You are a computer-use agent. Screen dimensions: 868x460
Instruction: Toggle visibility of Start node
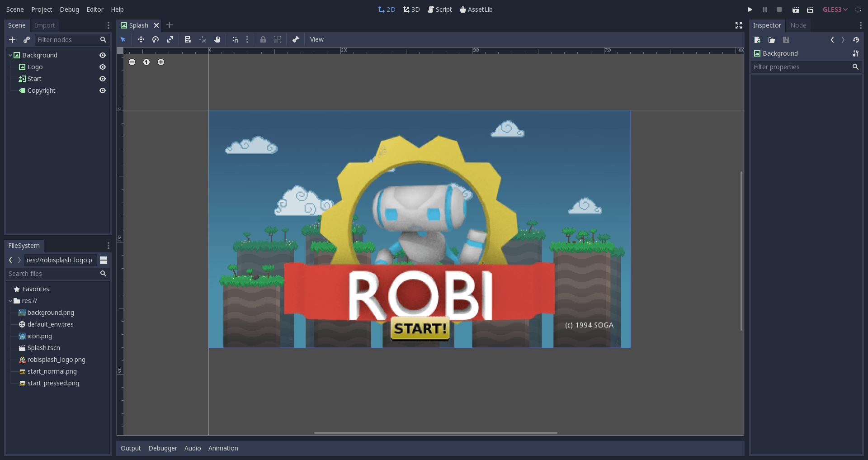coord(103,79)
